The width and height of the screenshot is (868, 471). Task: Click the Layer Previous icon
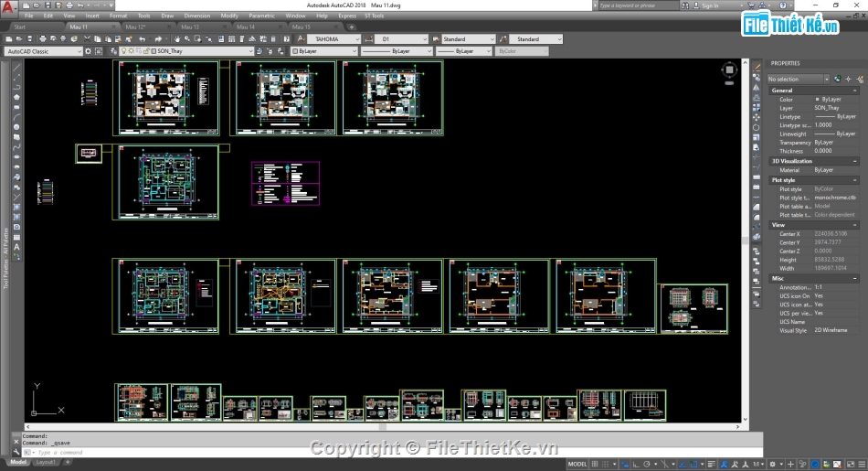point(270,51)
